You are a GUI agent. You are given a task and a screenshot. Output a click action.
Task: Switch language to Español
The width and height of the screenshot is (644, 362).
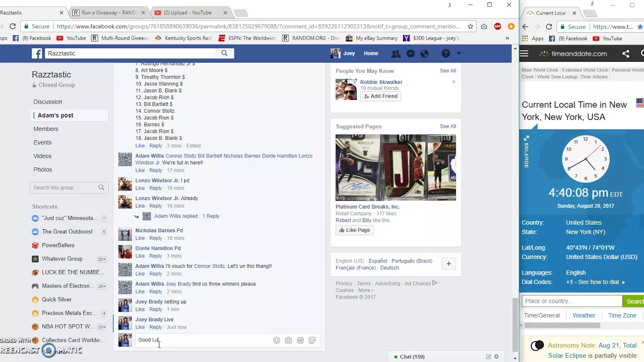coord(378,261)
